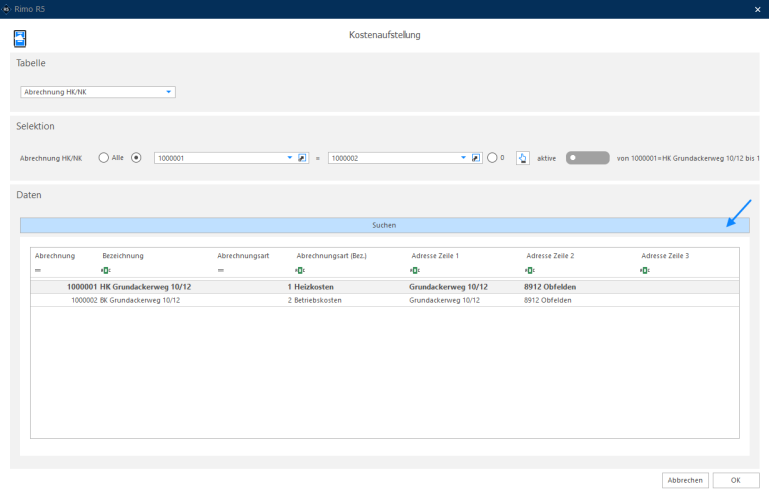This screenshot has width=769, height=497.
Task: Click the Abbrechen button
Action: (x=685, y=480)
